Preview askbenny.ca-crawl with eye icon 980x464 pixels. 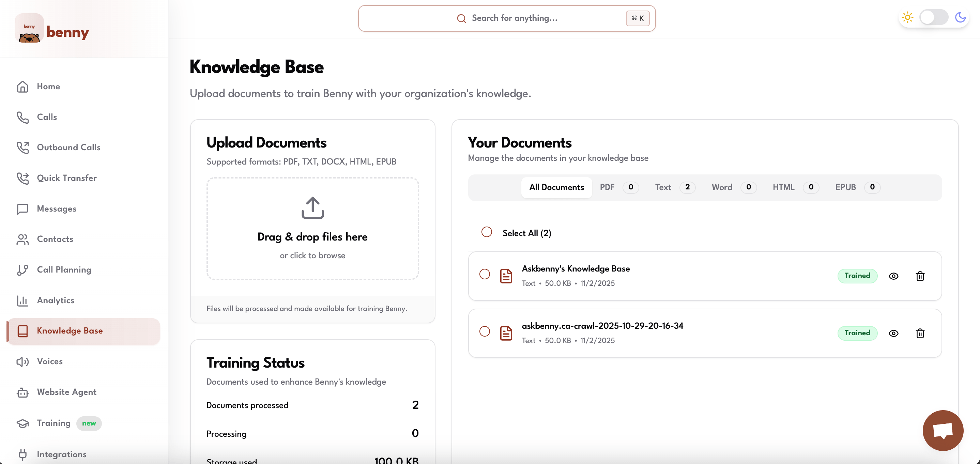(893, 334)
